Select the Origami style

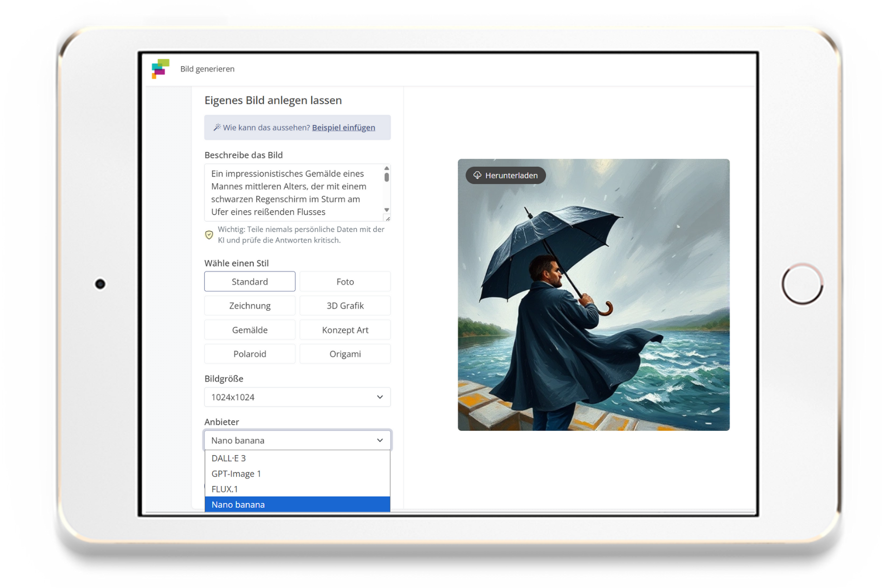345,354
